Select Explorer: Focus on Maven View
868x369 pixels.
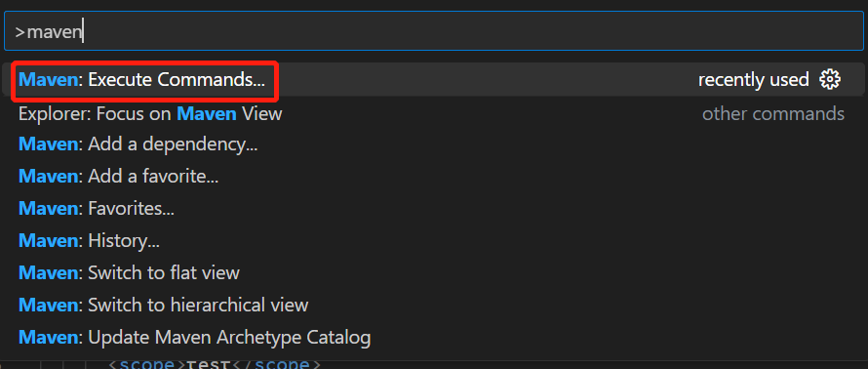pyautogui.click(x=434, y=114)
